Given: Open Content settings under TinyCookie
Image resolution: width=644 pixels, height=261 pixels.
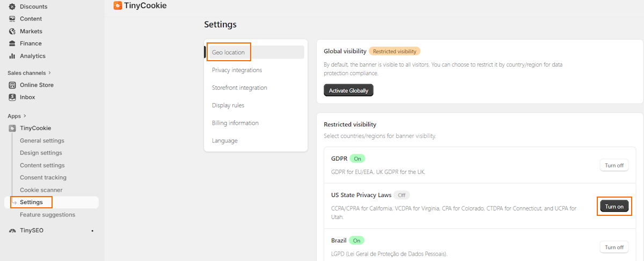Looking at the screenshot, I should (42, 165).
